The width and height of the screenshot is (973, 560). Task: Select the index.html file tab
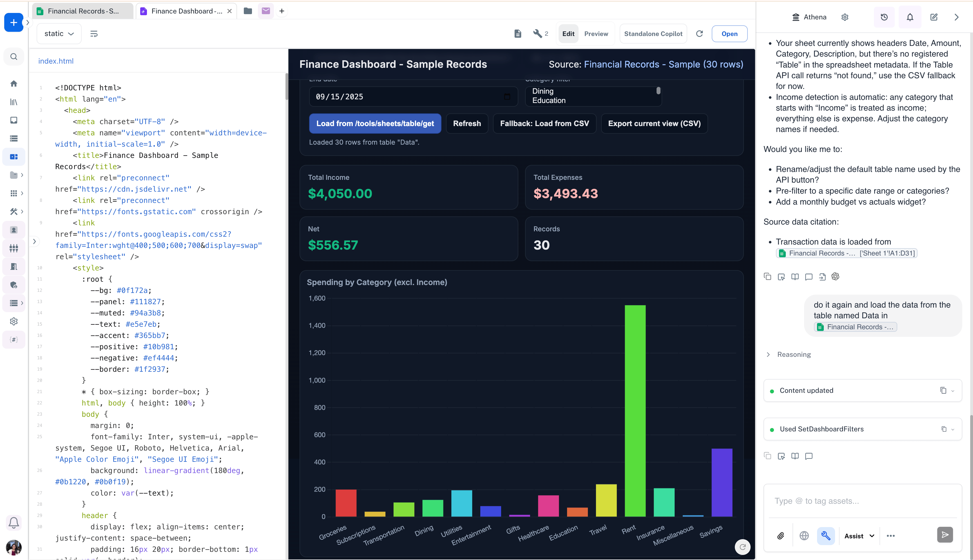pos(56,61)
